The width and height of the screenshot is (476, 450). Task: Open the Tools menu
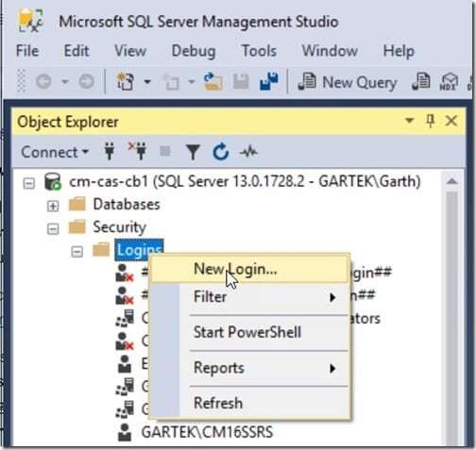click(x=259, y=51)
